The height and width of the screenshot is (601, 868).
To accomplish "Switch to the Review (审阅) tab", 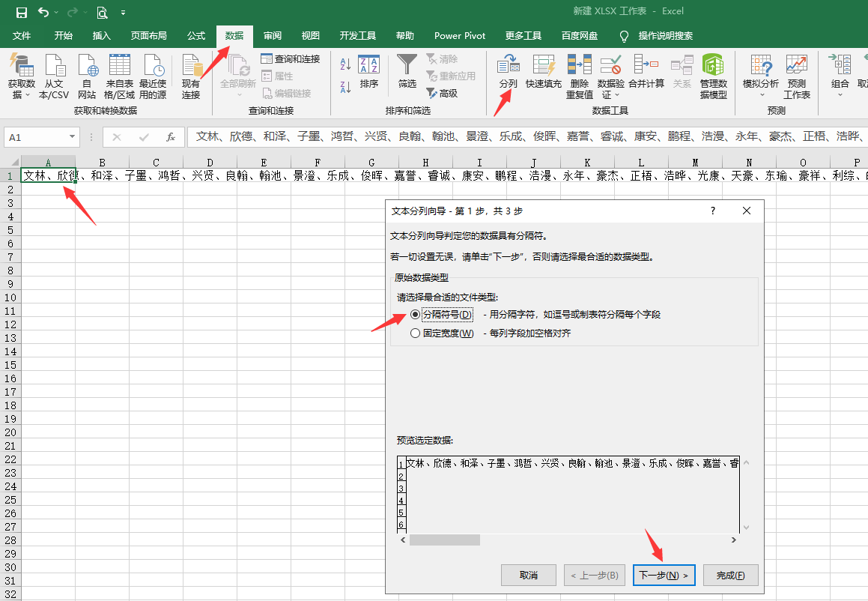I will [x=273, y=36].
